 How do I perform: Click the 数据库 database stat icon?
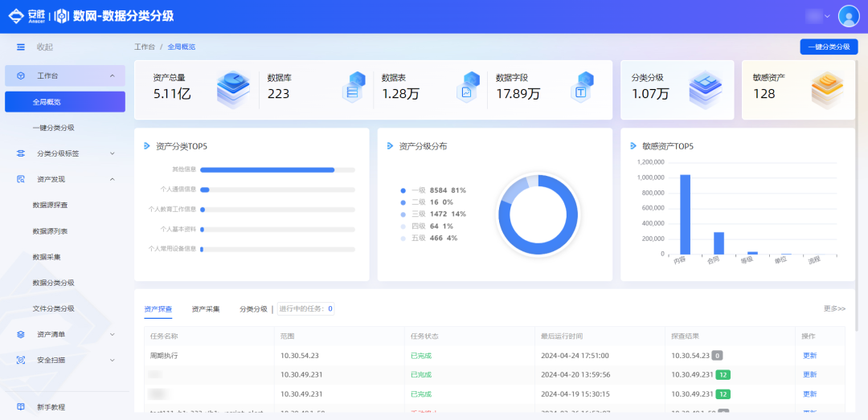click(353, 87)
